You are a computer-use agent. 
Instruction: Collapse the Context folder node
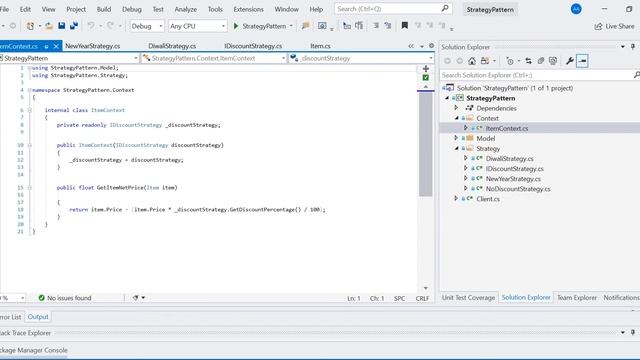(456, 118)
